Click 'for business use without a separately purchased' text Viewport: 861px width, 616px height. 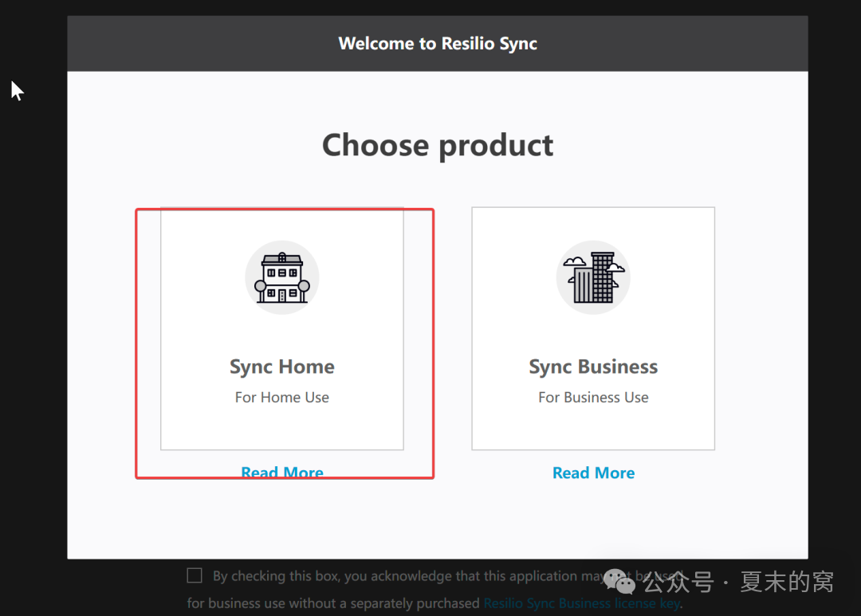coord(333,603)
